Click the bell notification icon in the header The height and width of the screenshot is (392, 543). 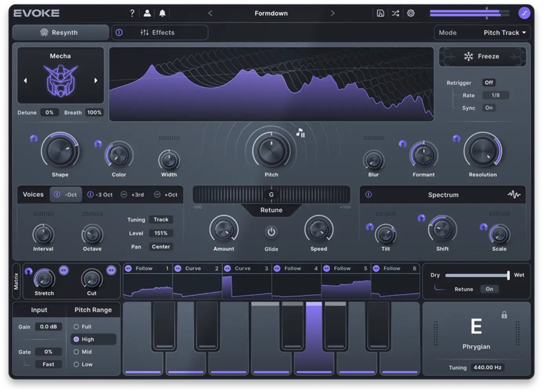coord(162,13)
